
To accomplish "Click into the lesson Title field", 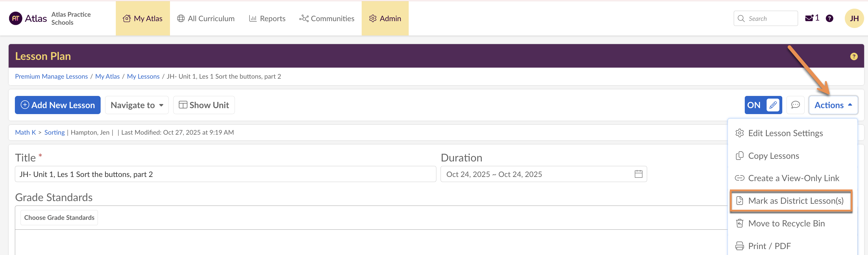I will click(225, 174).
